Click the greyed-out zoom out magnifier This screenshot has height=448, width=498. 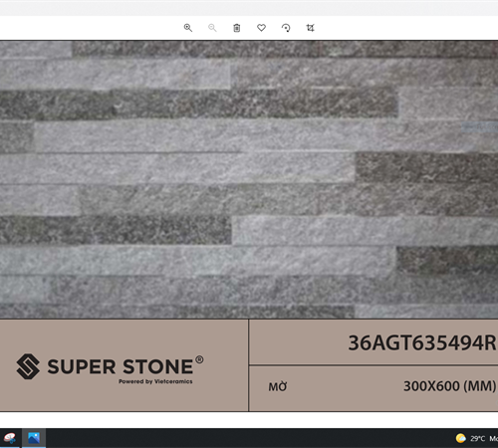212,28
